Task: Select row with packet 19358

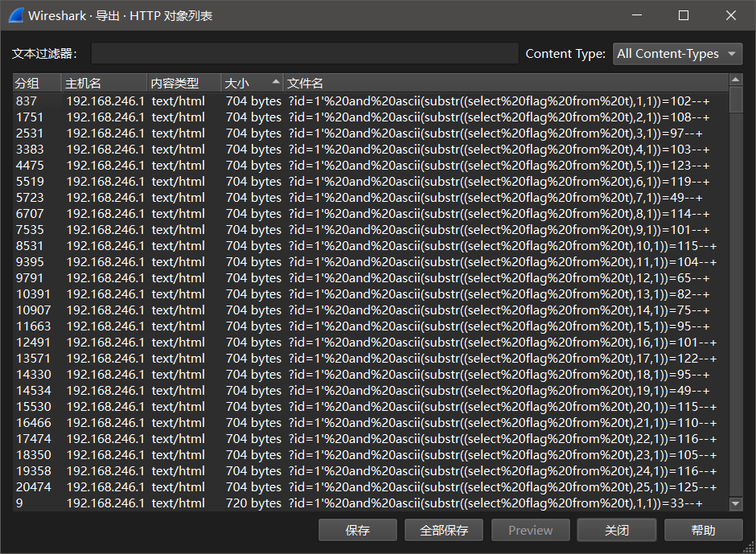Action: [x=370, y=471]
